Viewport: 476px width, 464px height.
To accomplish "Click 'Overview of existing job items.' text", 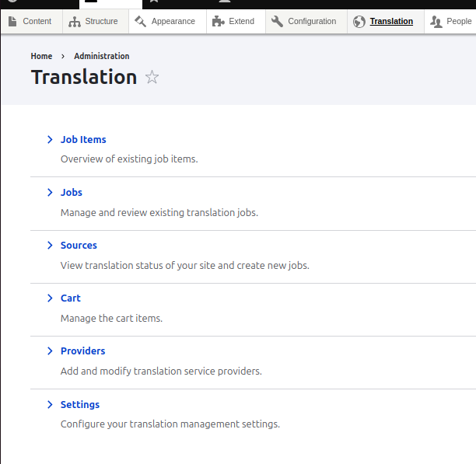I will click(x=129, y=159).
